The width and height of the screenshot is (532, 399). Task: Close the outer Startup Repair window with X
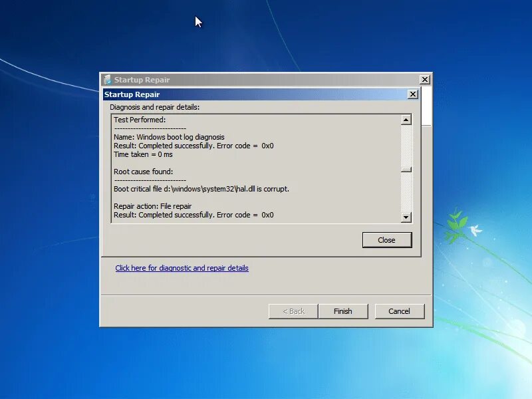pos(425,80)
